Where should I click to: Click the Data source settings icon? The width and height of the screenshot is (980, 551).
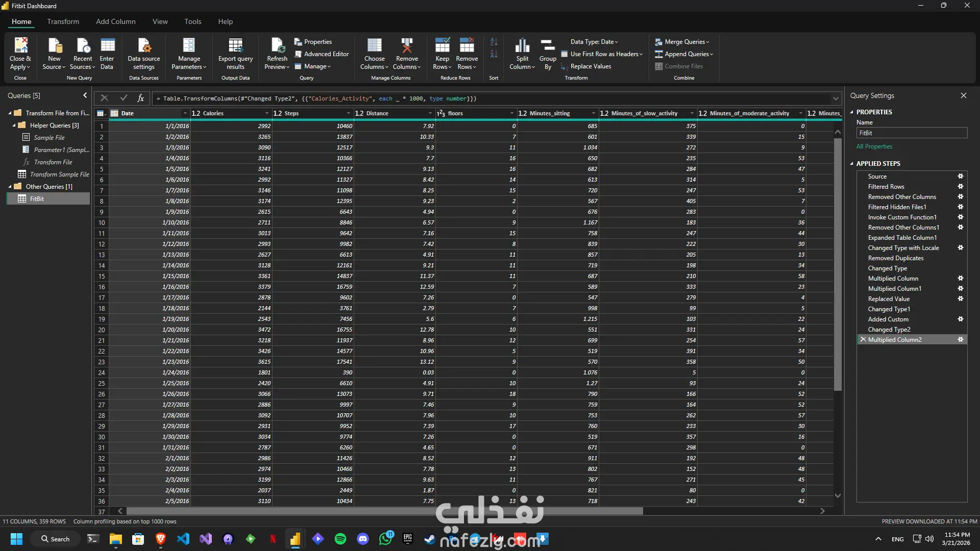(x=144, y=46)
